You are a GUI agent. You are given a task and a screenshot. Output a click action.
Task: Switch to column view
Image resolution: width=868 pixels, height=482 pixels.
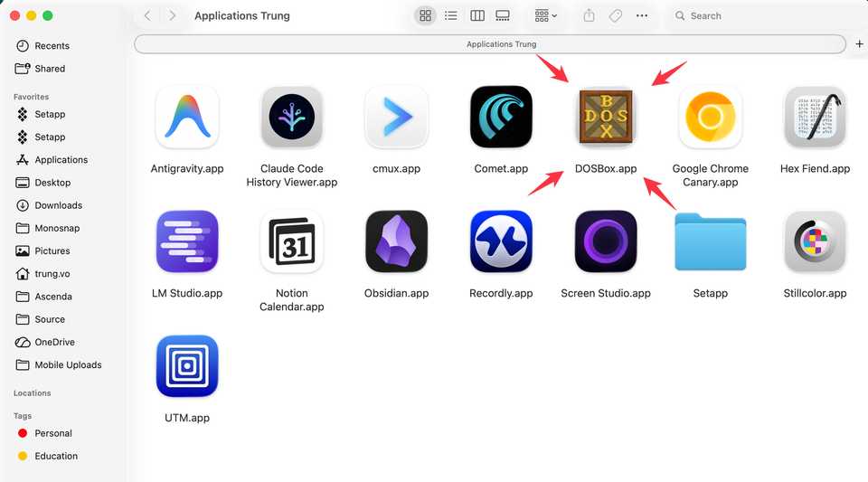(x=477, y=15)
